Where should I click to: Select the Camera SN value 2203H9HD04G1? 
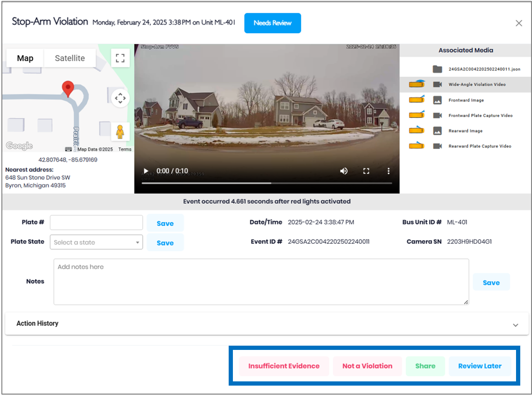469,241
